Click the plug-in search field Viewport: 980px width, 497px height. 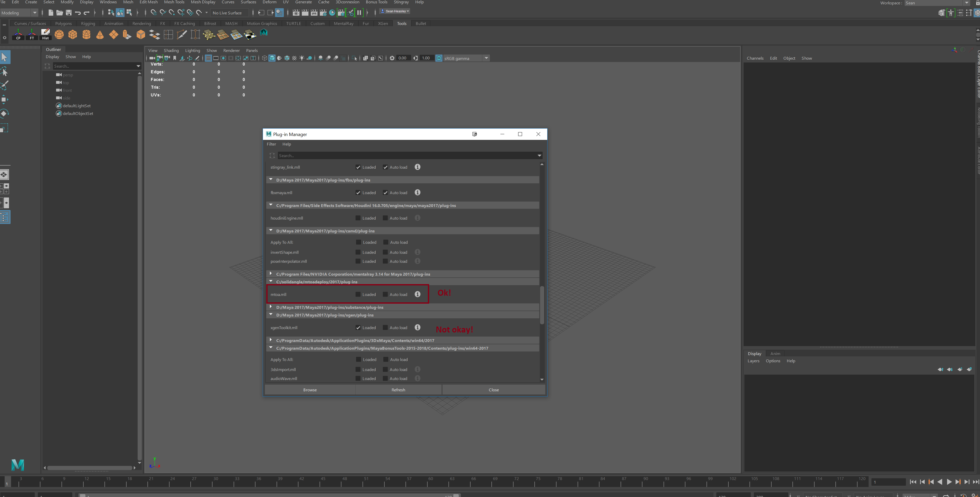coord(407,156)
